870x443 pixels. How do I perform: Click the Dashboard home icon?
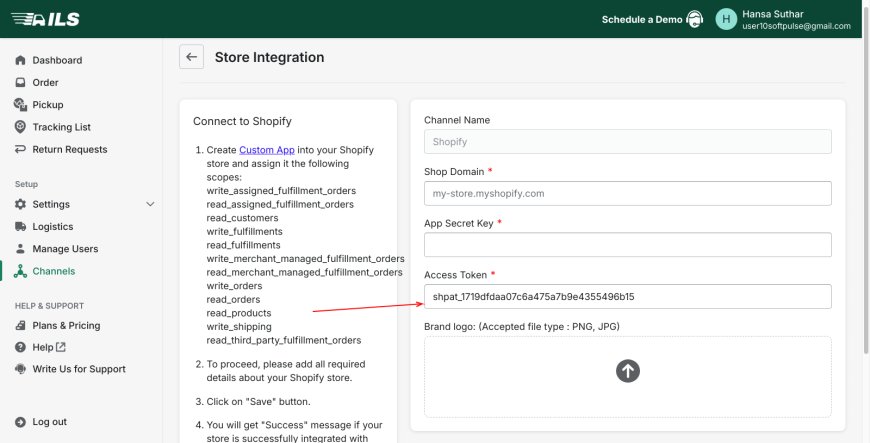pyautogui.click(x=21, y=60)
